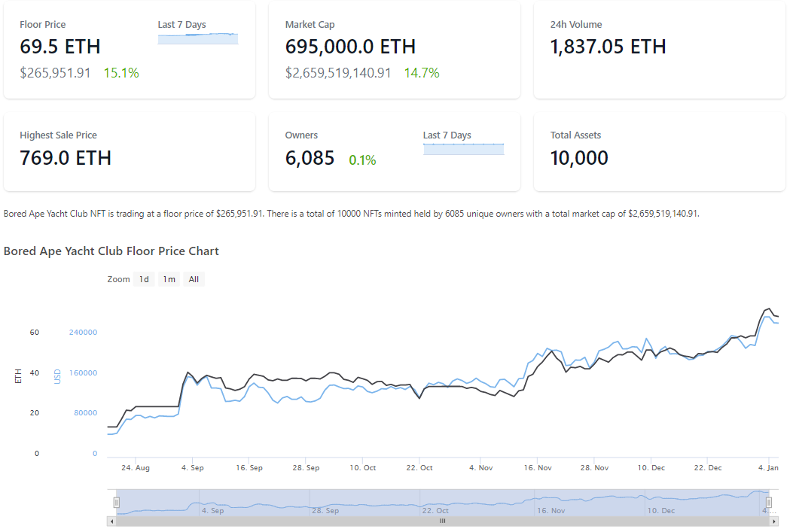The image size is (793, 532).
Task: Open the Floor Price last 7 days sparkline
Action: click(198, 38)
